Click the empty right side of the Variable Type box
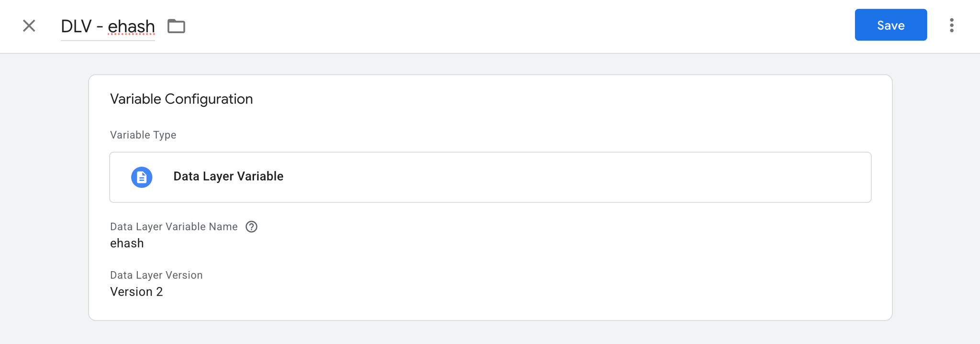The height and width of the screenshot is (344, 980). (718, 177)
